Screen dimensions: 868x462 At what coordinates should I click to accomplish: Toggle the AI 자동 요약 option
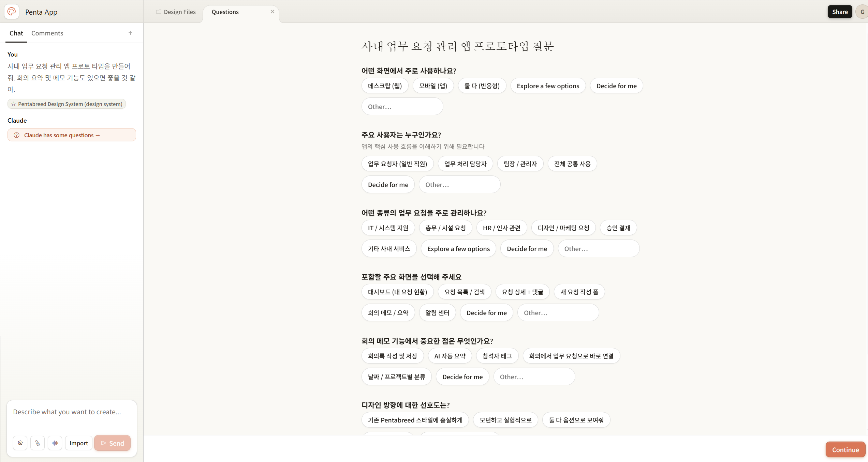click(450, 356)
